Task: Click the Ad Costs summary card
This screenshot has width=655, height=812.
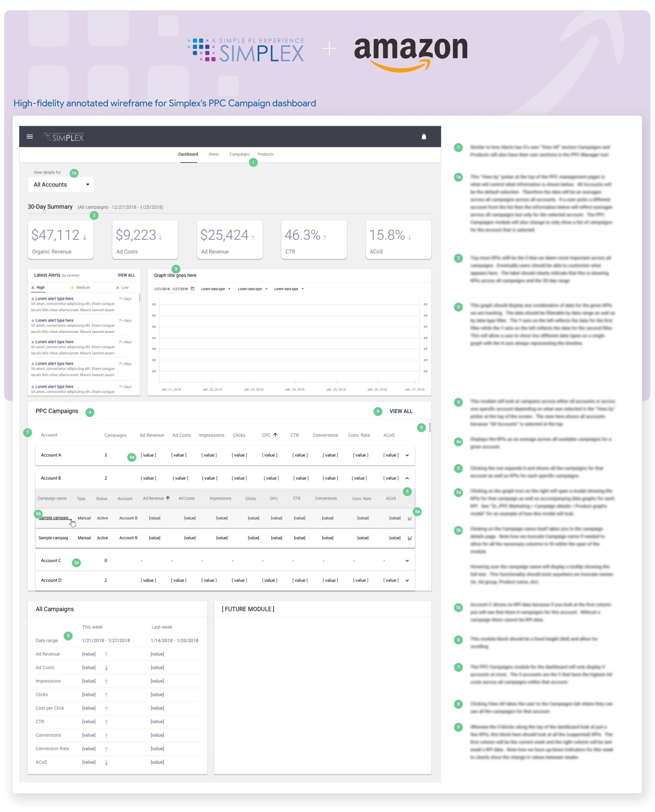Action: pyautogui.click(x=145, y=240)
